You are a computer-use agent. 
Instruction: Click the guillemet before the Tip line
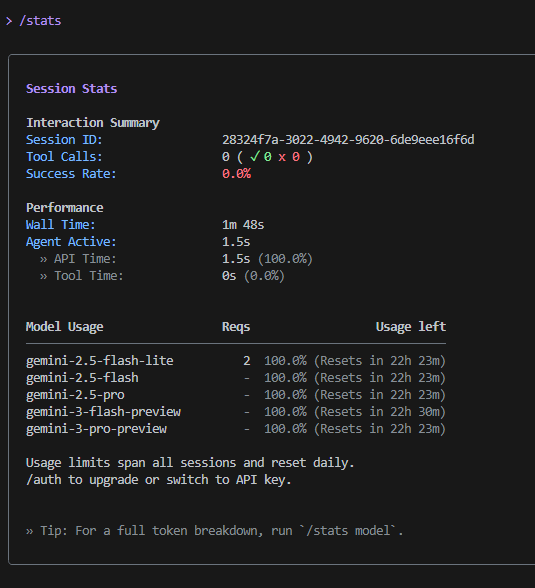coord(30,531)
